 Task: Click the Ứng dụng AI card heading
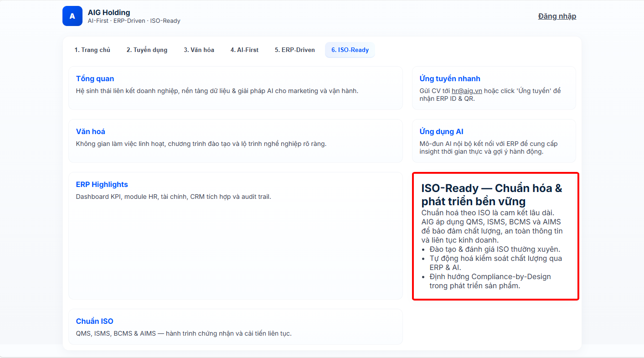441,131
